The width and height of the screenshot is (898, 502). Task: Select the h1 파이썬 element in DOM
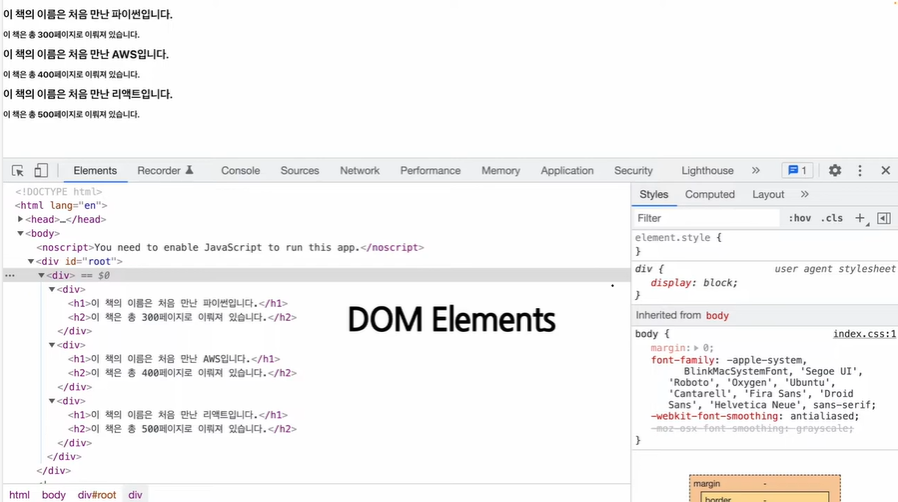(x=178, y=303)
